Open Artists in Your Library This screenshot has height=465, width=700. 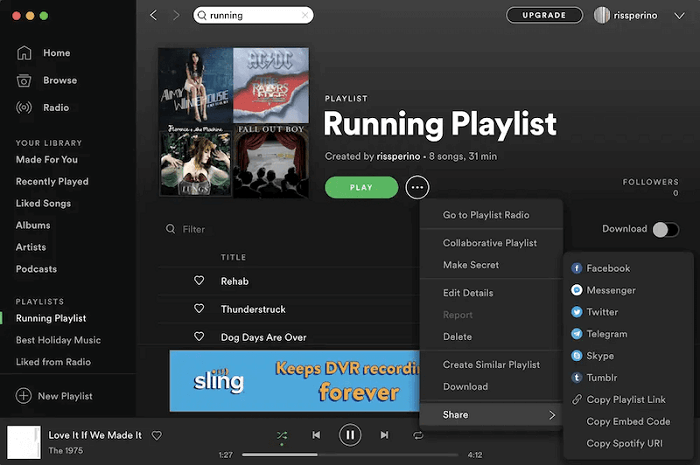pyautogui.click(x=31, y=247)
